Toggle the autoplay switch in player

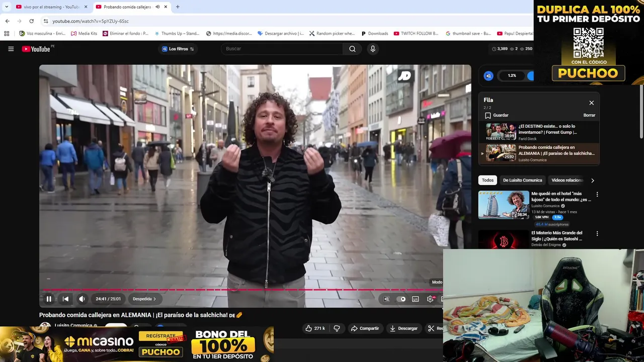click(x=401, y=299)
